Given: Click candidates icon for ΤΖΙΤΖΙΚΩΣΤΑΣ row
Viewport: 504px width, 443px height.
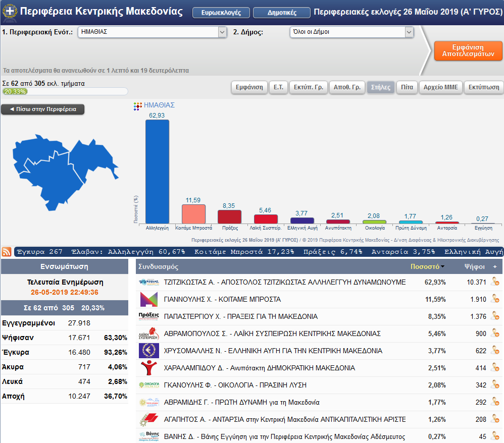Looking at the screenshot, I should coord(495,282).
